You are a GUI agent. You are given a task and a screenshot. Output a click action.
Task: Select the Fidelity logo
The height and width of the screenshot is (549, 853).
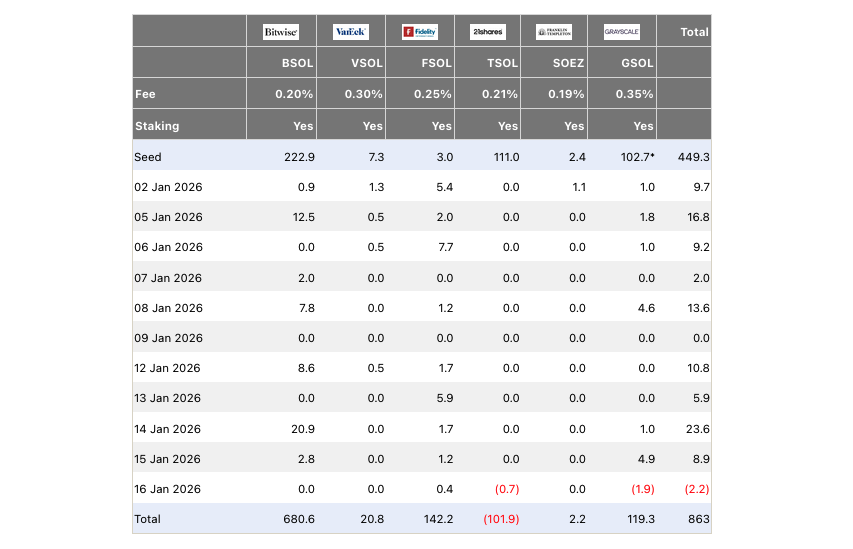click(x=419, y=32)
